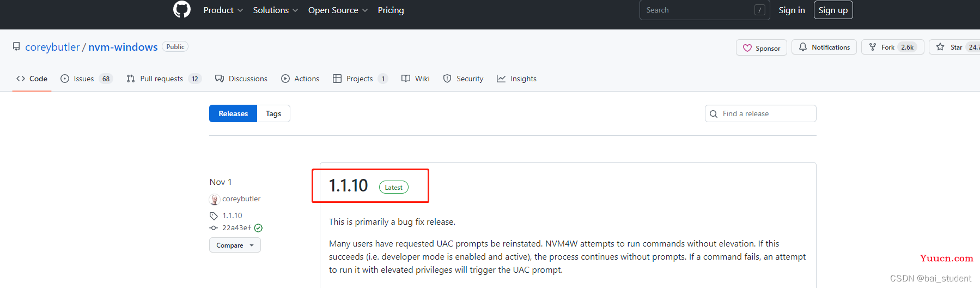This screenshot has height=288, width=980.
Task: Click the Actions play icon
Action: [285, 79]
